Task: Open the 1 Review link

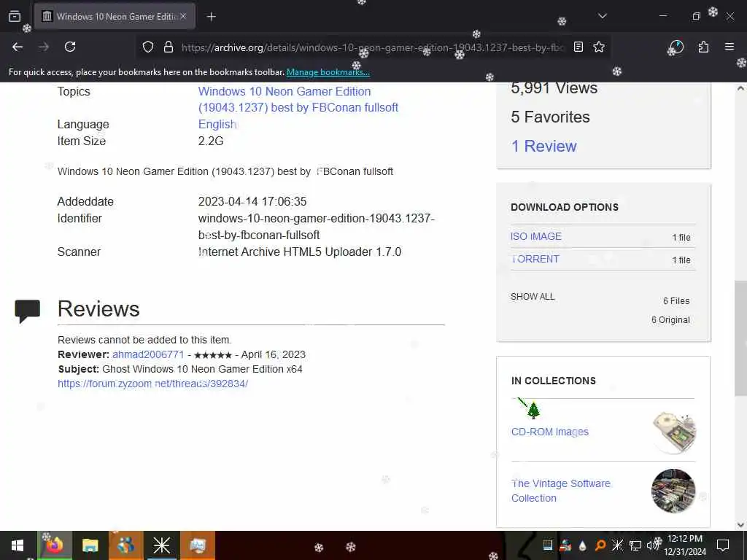Action: (543, 146)
